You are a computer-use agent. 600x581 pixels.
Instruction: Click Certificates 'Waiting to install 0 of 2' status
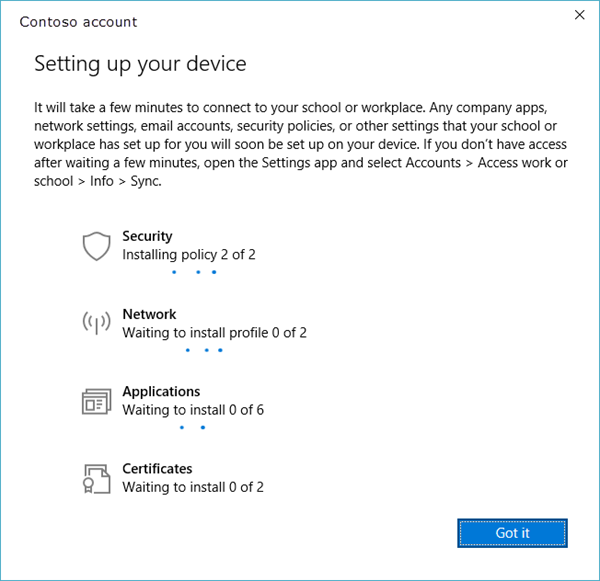[x=193, y=487]
